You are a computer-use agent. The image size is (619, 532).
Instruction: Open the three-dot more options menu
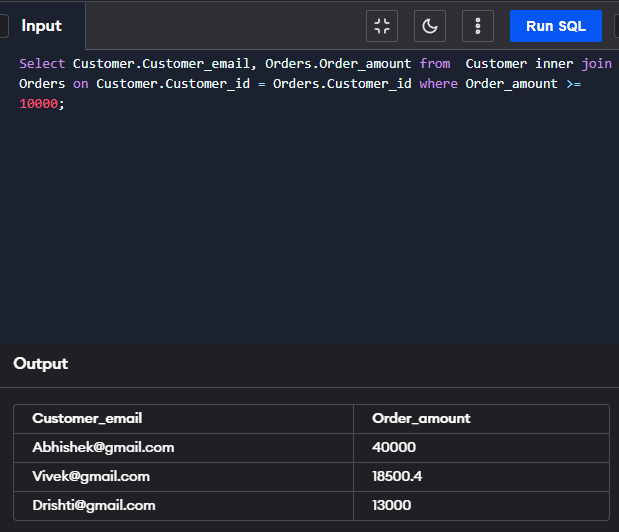click(x=478, y=26)
